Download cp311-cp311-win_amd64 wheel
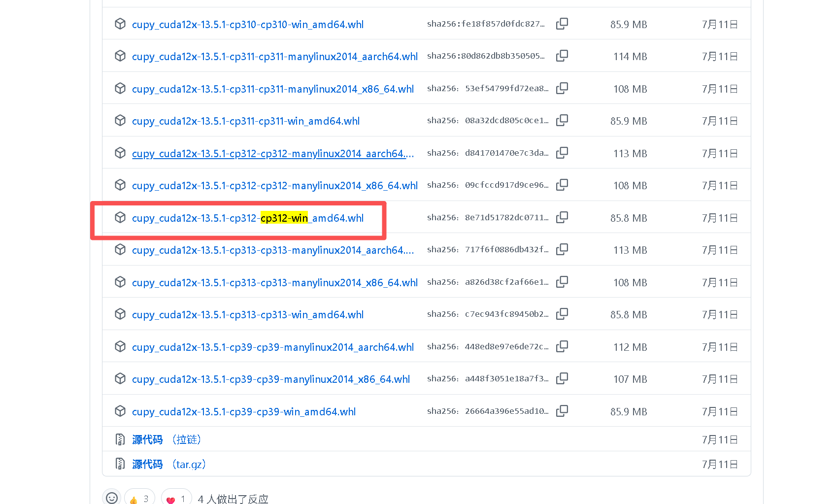 coord(245,121)
